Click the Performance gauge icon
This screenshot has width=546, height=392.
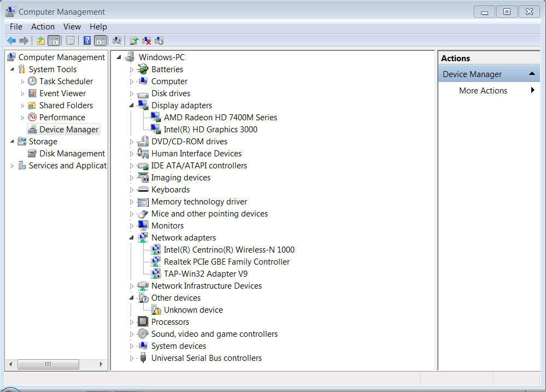(32, 117)
